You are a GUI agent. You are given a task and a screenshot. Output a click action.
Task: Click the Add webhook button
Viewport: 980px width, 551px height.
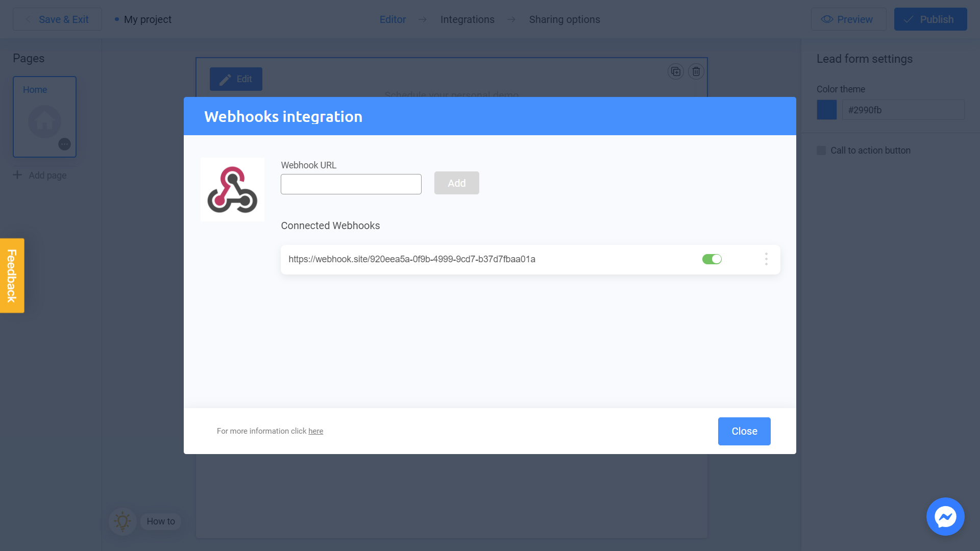(x=456, y=183)
